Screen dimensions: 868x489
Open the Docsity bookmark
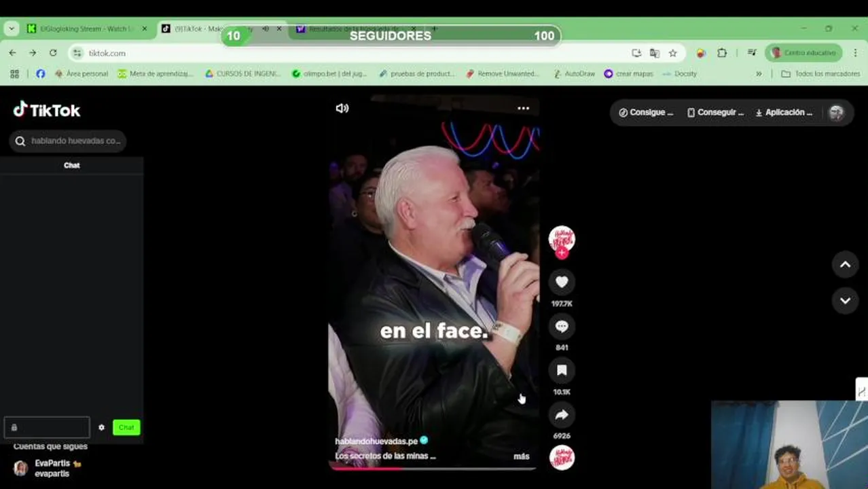tap(679, 73)
